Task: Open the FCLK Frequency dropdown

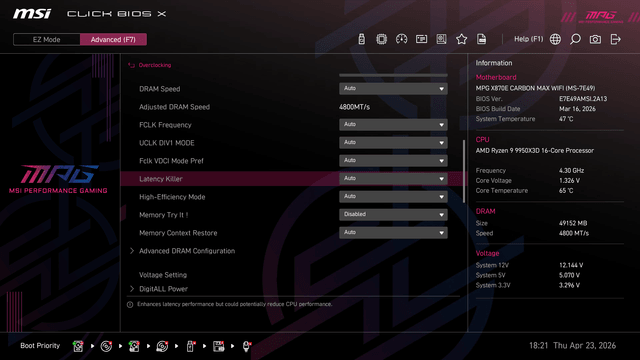Action: tap(393, 124)
